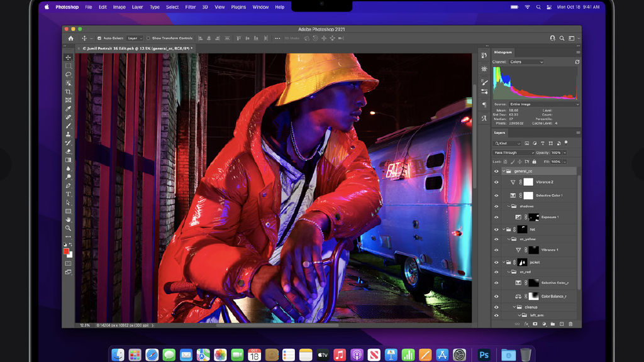
Task: Select the Lasso tool
Action: [x=69, y=74]
